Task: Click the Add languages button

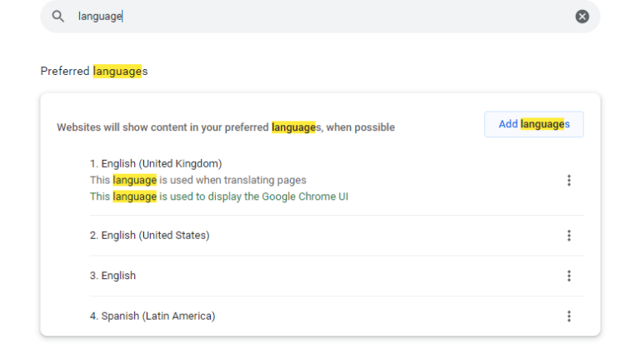Action: [x=533, y=124]
